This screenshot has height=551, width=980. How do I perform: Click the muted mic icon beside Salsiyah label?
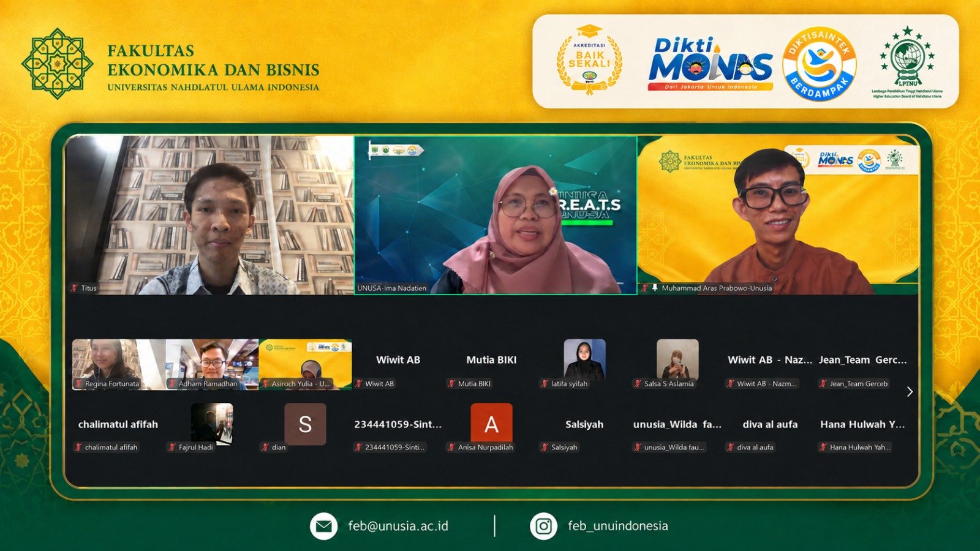545,448
